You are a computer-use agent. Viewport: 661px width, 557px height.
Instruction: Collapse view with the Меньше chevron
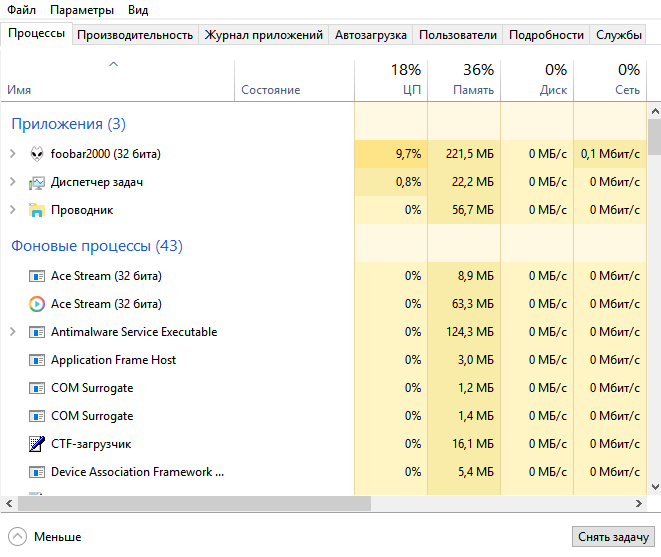pos(18,537)
